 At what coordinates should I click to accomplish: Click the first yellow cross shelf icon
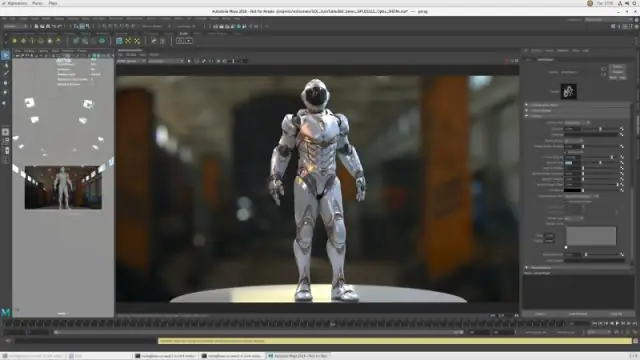point(128,41)
